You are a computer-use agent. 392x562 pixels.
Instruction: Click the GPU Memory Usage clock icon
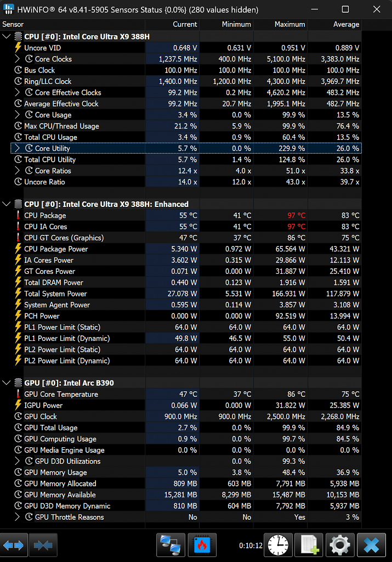coord(18,473)
